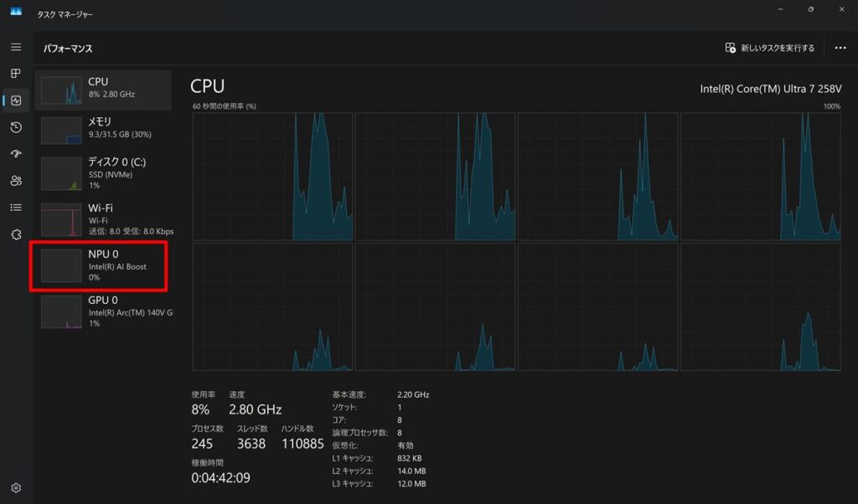Click the first logical processor graph
The height and width of the screenshot is (504, 858).
point(272,177)
